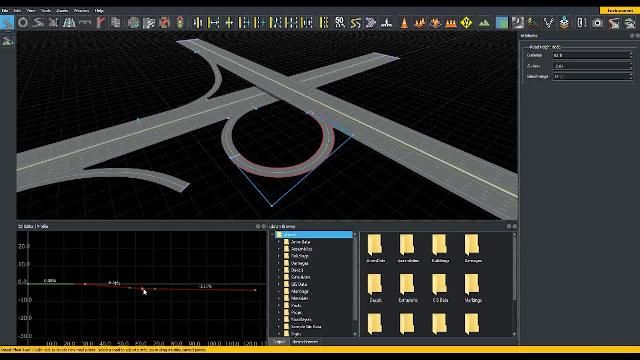This screenshot has height=360, width=640.
Task: Click the library tree vertical scrollbar
Action: click(x=355, y=284)
